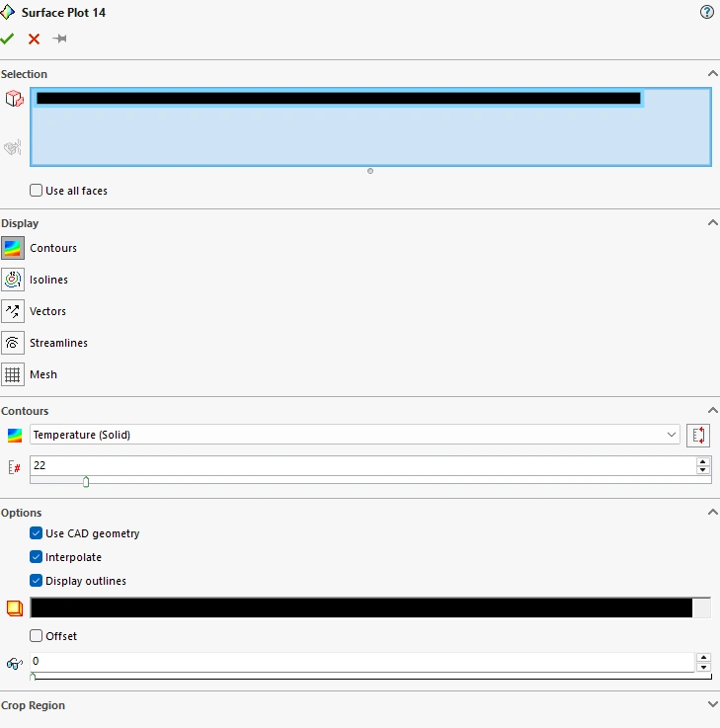Pin the Surface Plot panel open
Viewport: 720px width, 728px height.
point(59,39)
